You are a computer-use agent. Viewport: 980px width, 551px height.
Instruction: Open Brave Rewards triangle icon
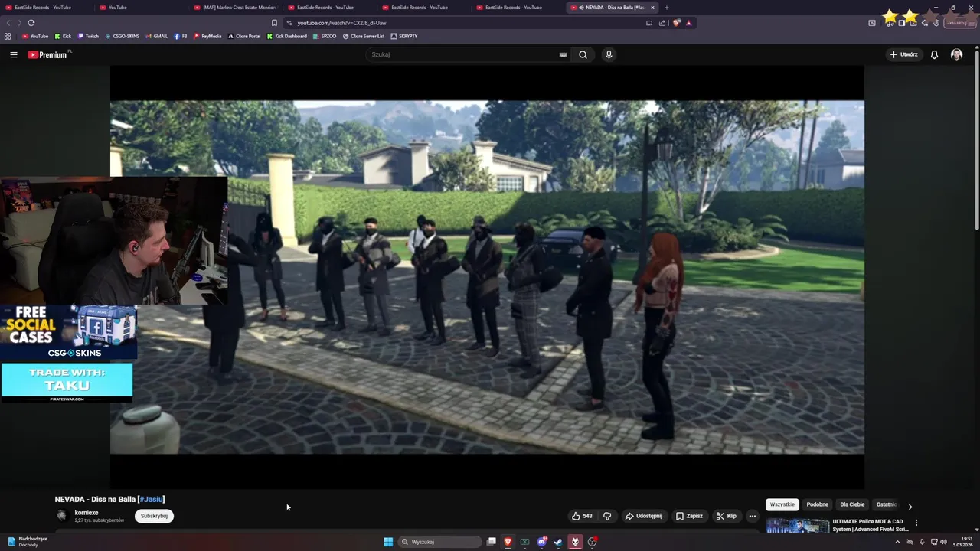pos(688,23)
